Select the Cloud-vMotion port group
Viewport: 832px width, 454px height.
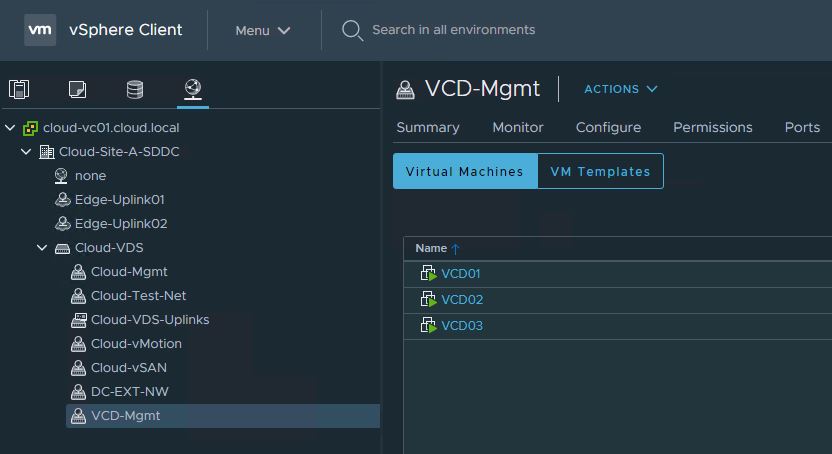click(136, 344)
